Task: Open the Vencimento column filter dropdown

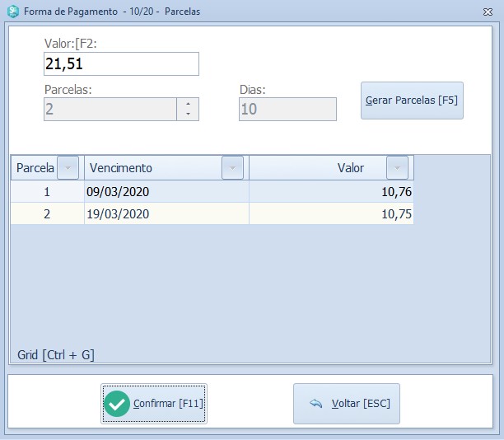Action: coord(232,168)
